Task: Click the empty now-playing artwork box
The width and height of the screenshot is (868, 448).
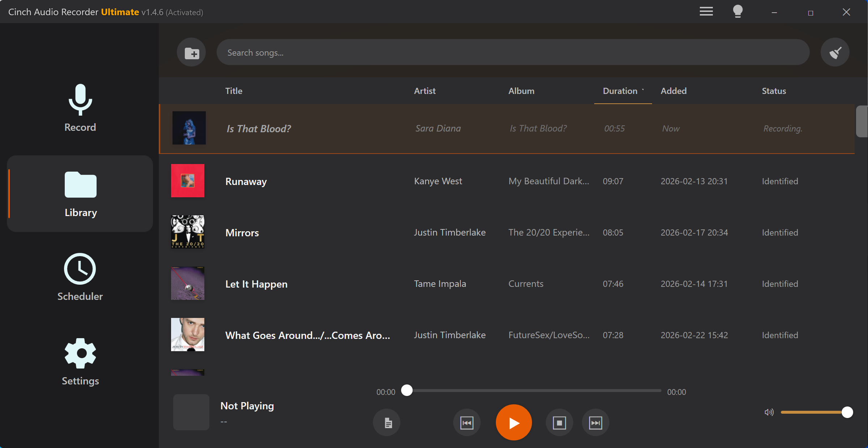Action: [191, 412]
